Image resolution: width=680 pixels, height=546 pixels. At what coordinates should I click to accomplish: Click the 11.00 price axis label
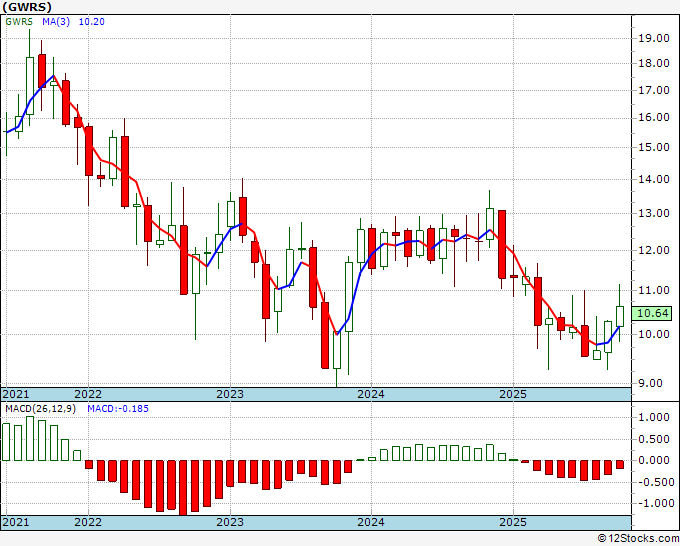click(654, 290)
